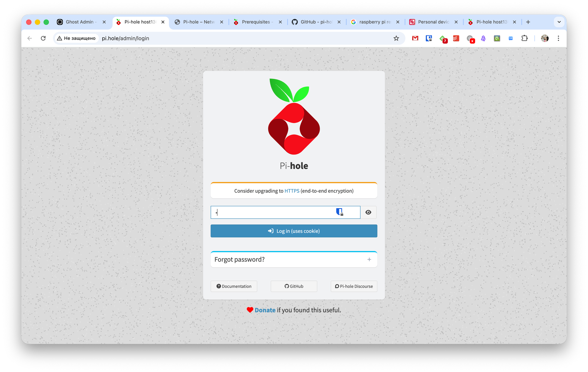The height and width of the screenshot is (372, 588).
Task: Click the Bitwarden extension in toolbar
Action: coord(429,38)
